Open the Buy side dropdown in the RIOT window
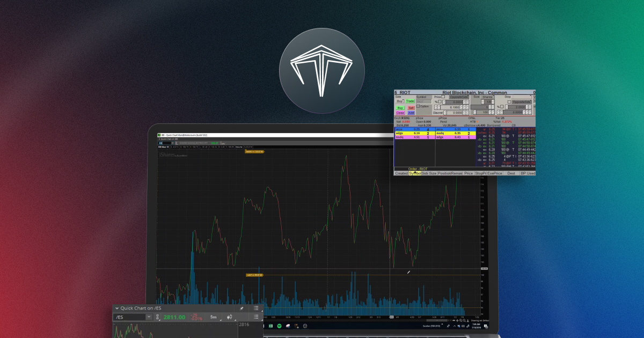The height and width of the screenshot is (338, 644). (x=400, y=101)
